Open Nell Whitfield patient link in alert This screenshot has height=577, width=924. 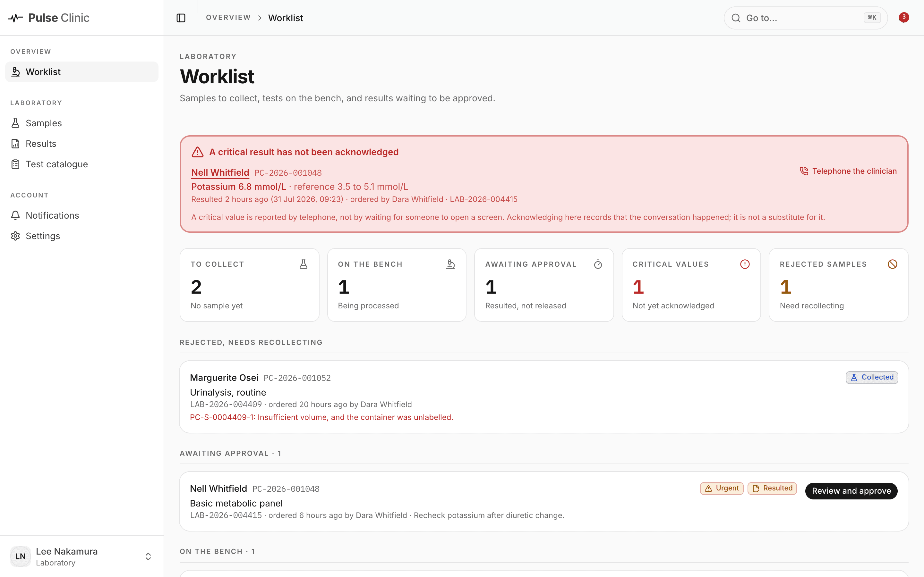pos(220,172)
